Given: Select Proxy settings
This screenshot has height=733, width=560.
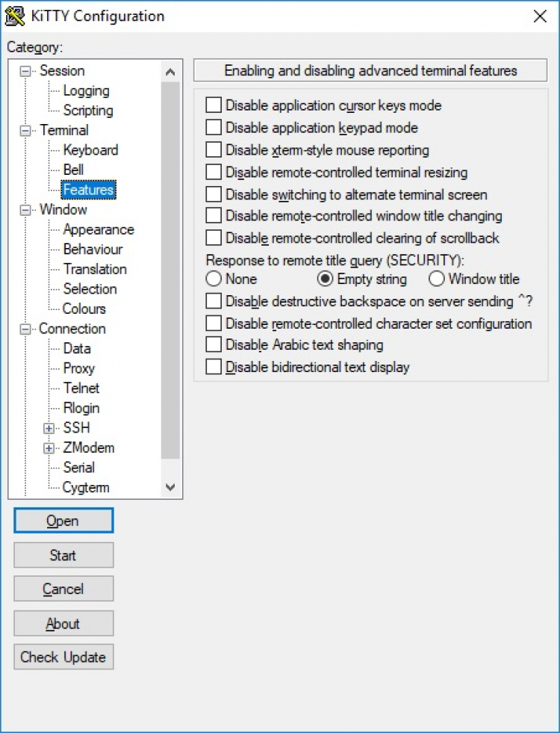Looking at the screenshot, I should click(78, 368).
